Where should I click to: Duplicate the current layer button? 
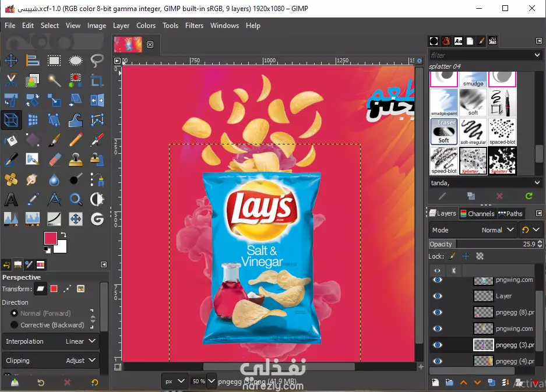[x=491, y=383]
